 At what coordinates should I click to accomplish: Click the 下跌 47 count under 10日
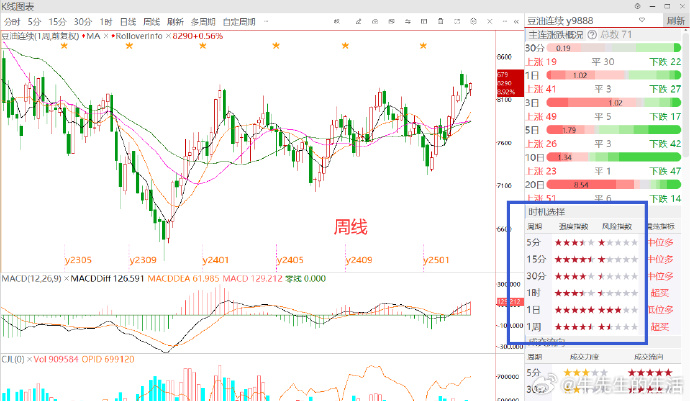click(665, 171)
